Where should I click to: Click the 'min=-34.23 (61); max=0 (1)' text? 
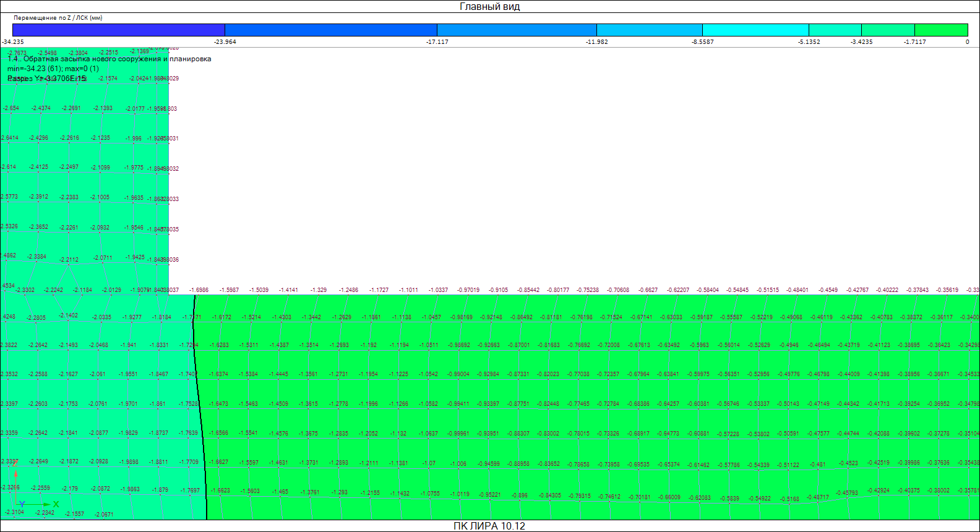53,69
